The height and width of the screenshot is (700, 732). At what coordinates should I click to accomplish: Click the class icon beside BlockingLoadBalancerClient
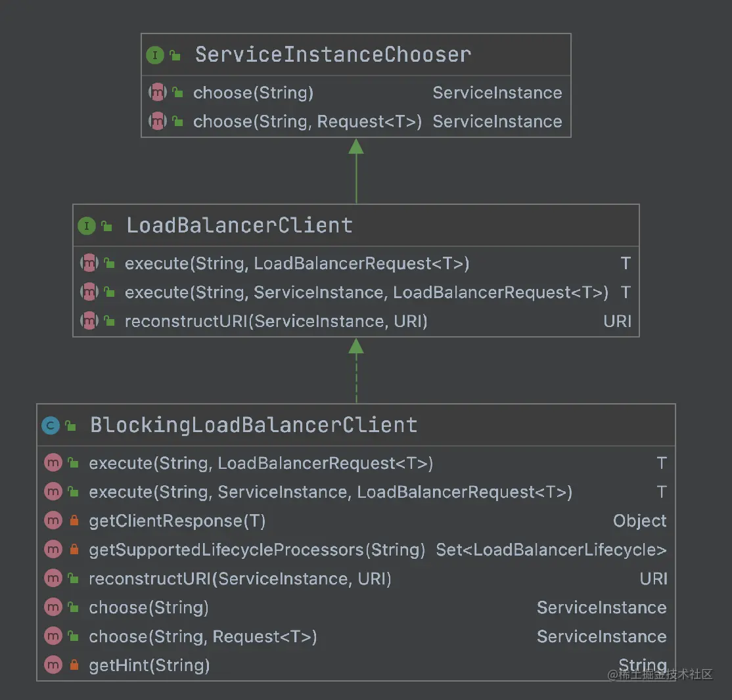pyautogui.click(x=50, y=426)
